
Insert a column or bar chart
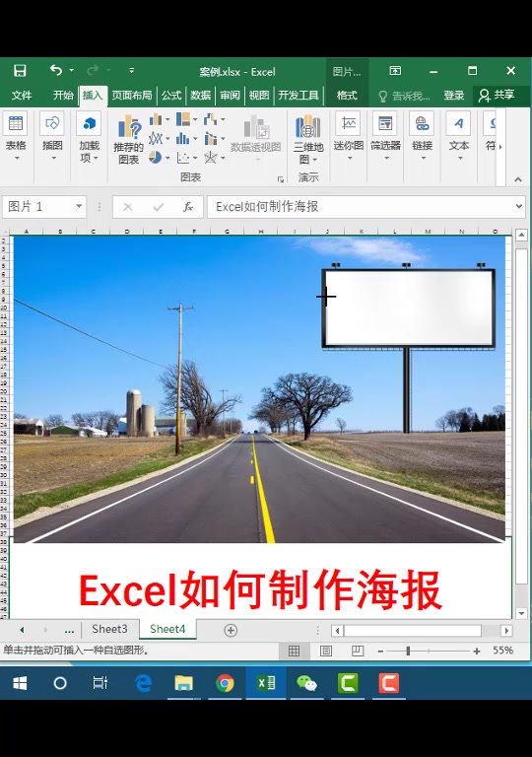coord(160,119)
